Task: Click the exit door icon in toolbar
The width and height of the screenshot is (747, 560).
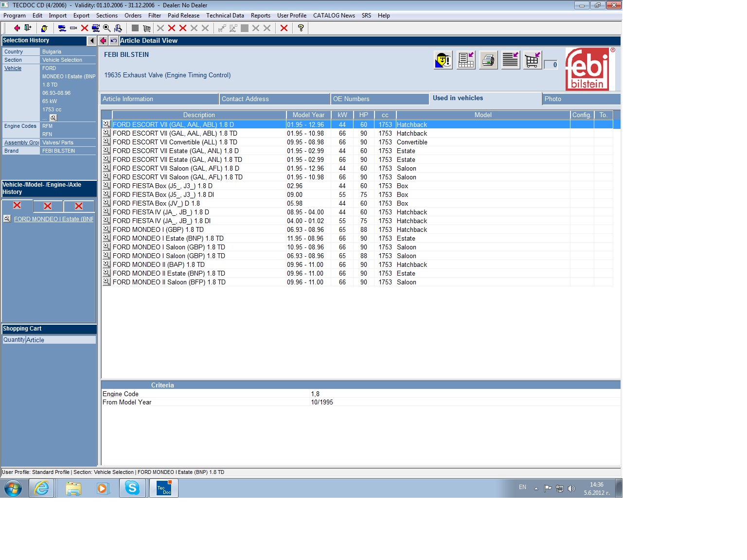Action: pyautogui.click(x=28, y=28)
